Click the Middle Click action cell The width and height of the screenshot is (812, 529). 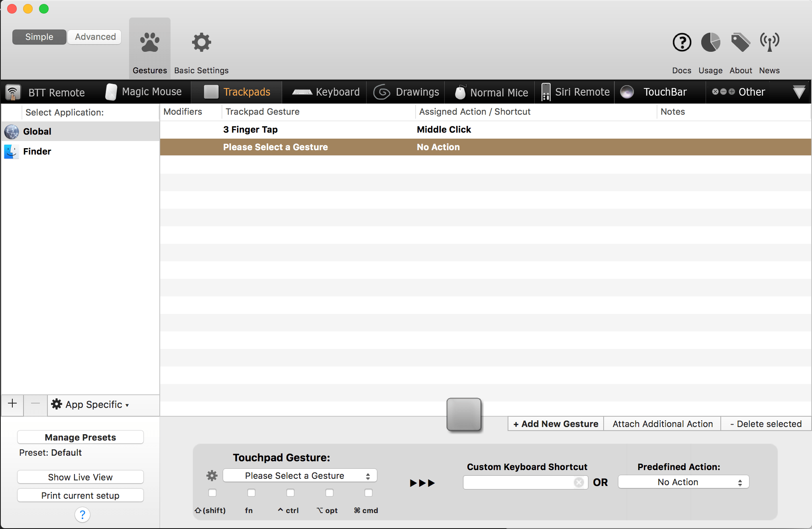click(x=444, y=129)
